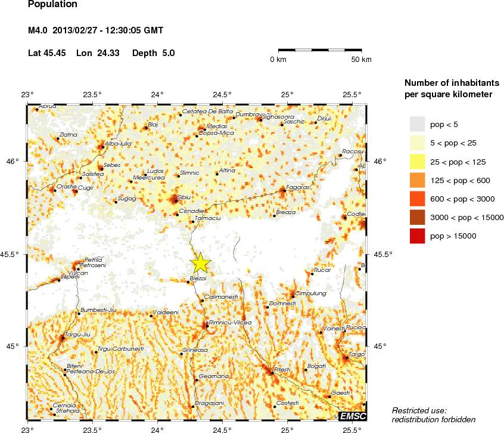
Task: Click the gray 'pop < 5' legend swatch
Action: click(417, 123)
